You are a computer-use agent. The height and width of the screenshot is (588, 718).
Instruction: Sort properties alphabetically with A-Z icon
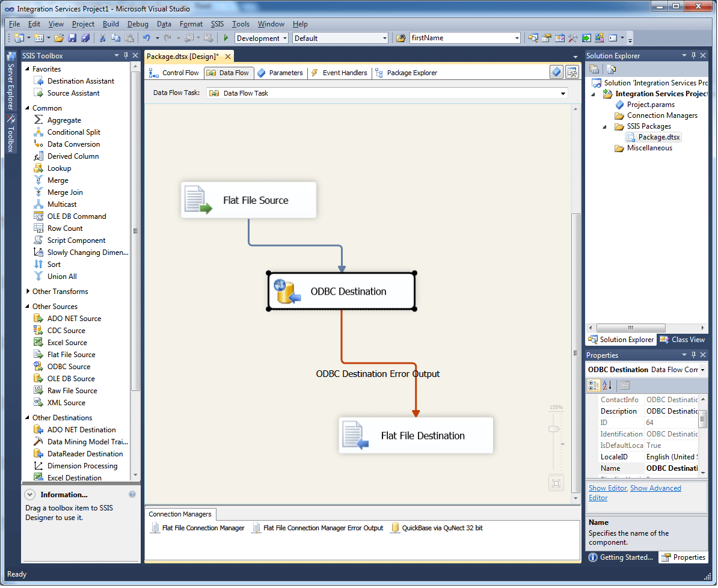pos(607,385)
